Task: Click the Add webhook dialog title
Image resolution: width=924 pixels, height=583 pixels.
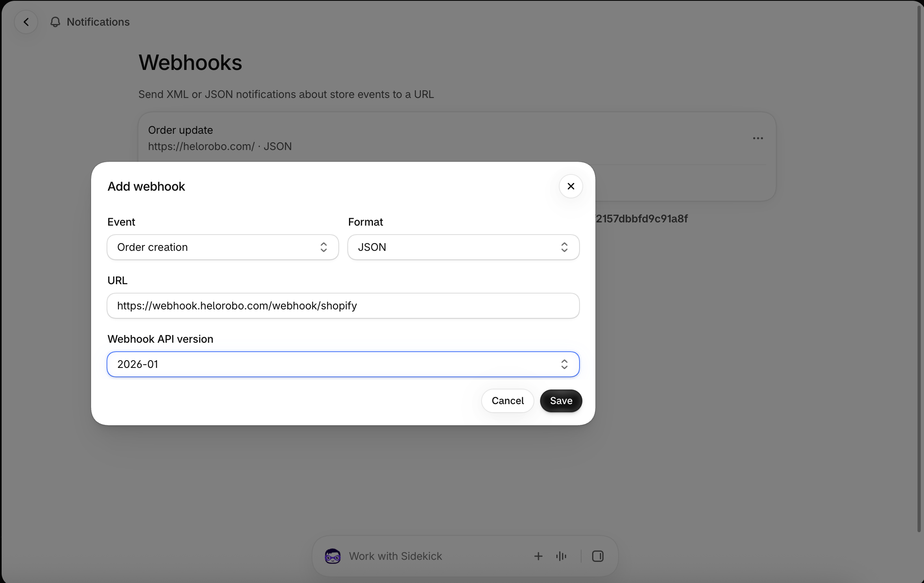Action: pos(146,186)
